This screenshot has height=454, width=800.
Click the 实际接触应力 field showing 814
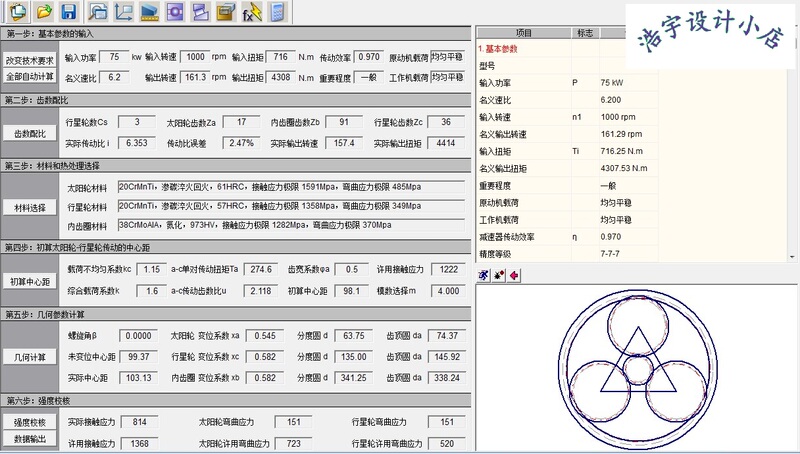(x=139, y=422)
